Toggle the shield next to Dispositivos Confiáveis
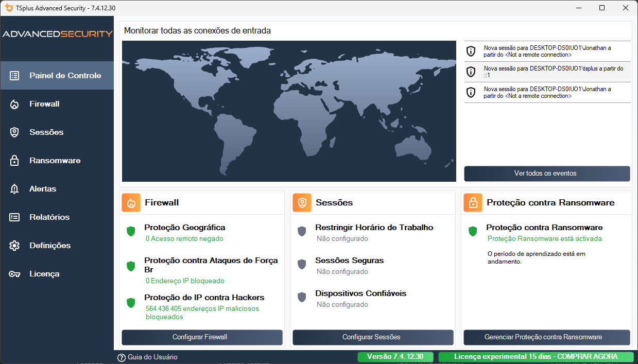Viewport: 638px width, 364px height. pyautogui.click(x=302, y=297)
